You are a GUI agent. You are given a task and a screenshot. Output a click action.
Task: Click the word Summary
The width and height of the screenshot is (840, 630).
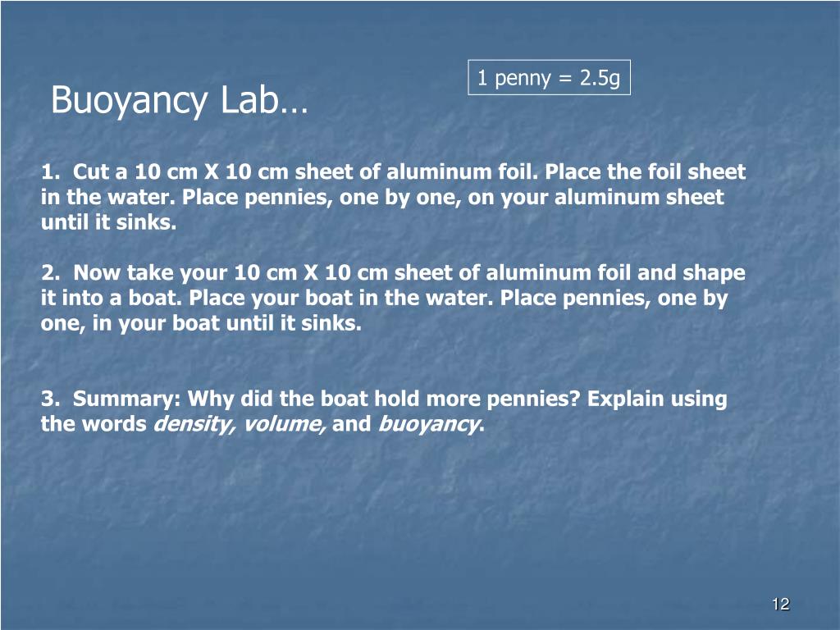(129, 399)
